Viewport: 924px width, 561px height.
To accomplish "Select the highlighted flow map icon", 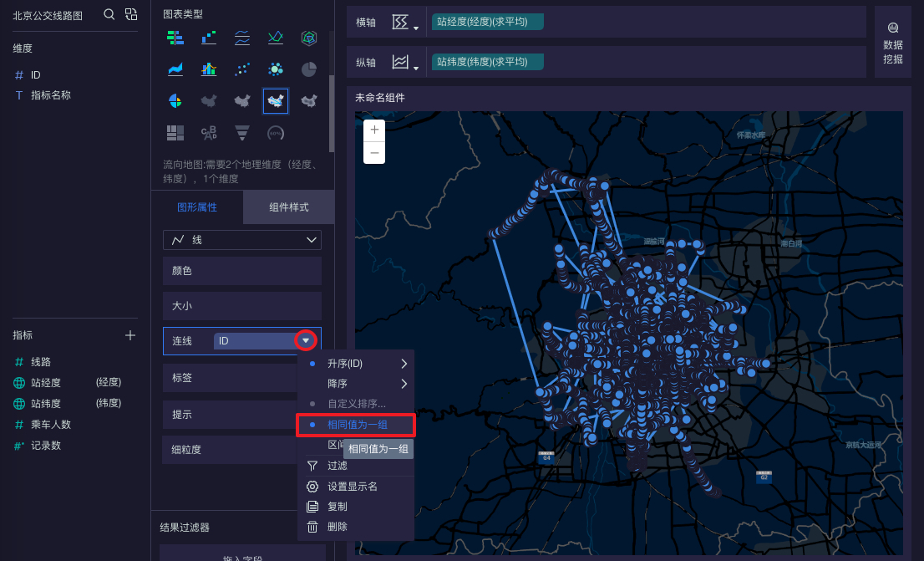I will (x=275, y=101).
